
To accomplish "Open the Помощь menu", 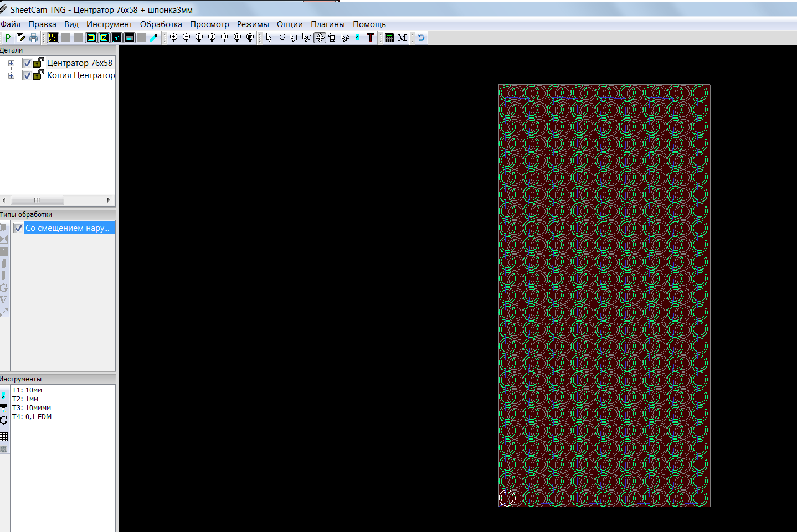I will click(x=369, y=24).
